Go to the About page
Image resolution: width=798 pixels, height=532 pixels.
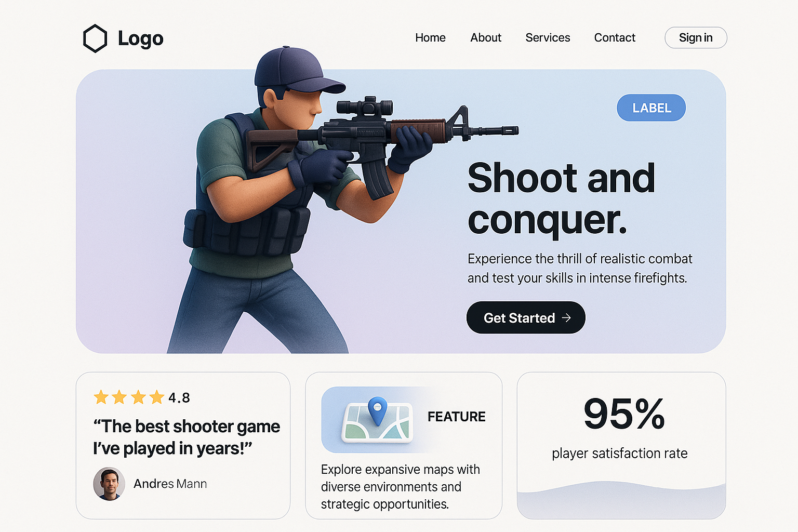pyautogui.click(x=486, y=37)
